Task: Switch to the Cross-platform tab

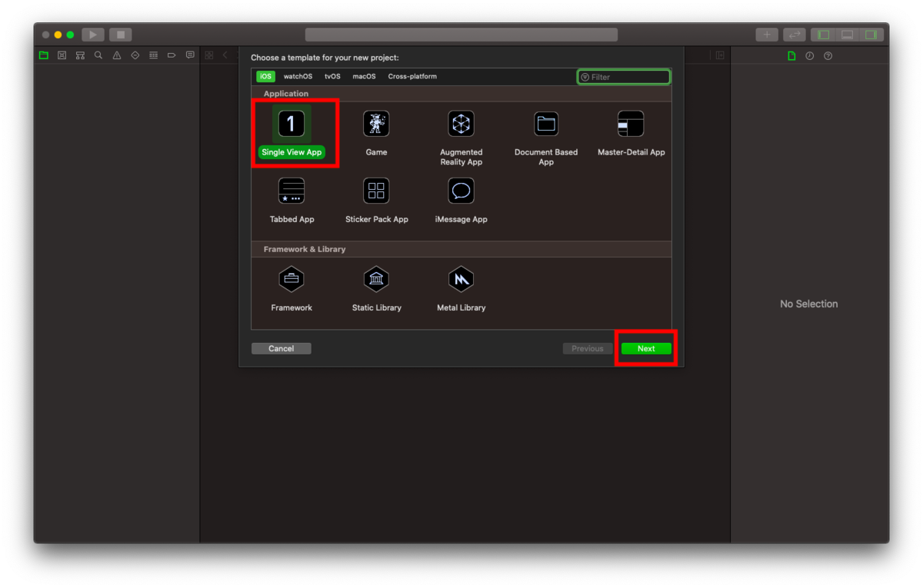Action: [412, 77]
